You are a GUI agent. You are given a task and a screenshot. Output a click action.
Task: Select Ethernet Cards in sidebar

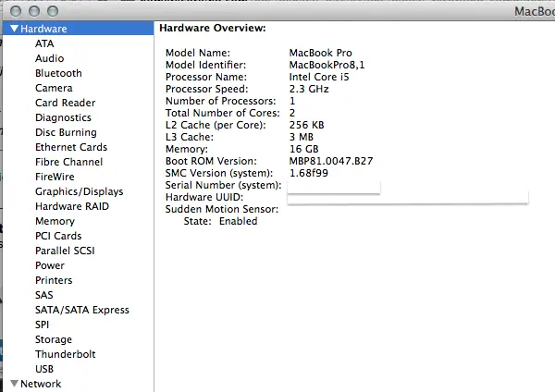(x=71, y=147)
